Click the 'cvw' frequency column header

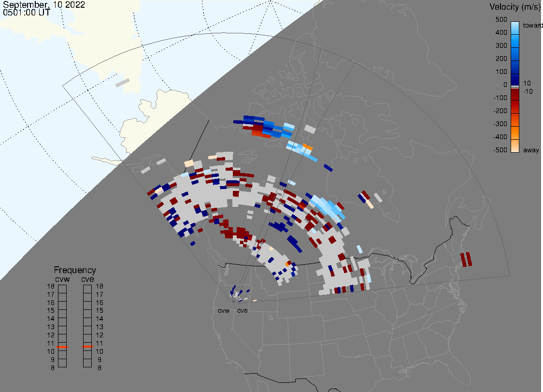coord(62,279)
